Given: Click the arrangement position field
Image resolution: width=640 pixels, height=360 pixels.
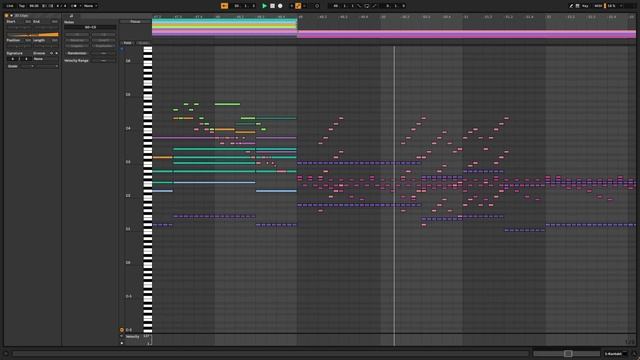Looking at the screenshot, I should pos(245,6).
